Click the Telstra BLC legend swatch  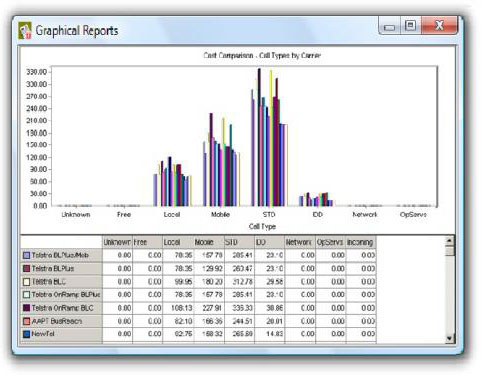[26, 282]
